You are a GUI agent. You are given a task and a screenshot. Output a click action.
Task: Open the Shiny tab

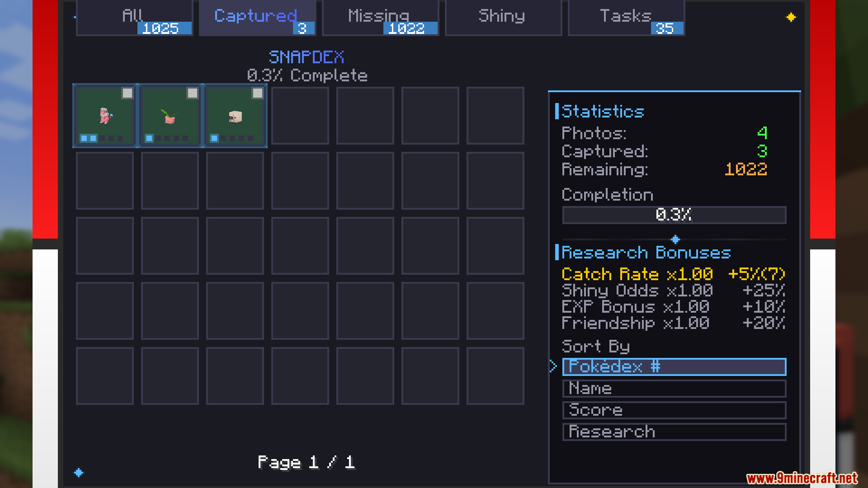(503, 18)
